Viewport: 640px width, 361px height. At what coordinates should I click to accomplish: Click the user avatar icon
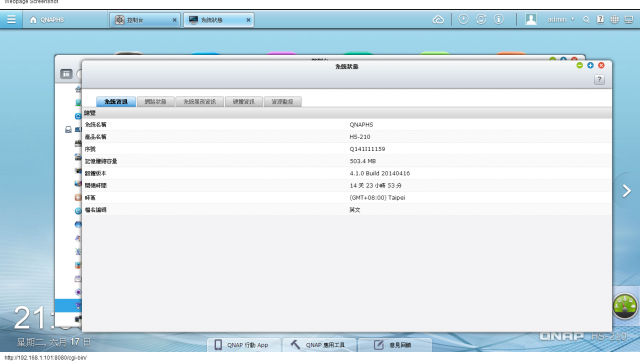click(531, 19)
